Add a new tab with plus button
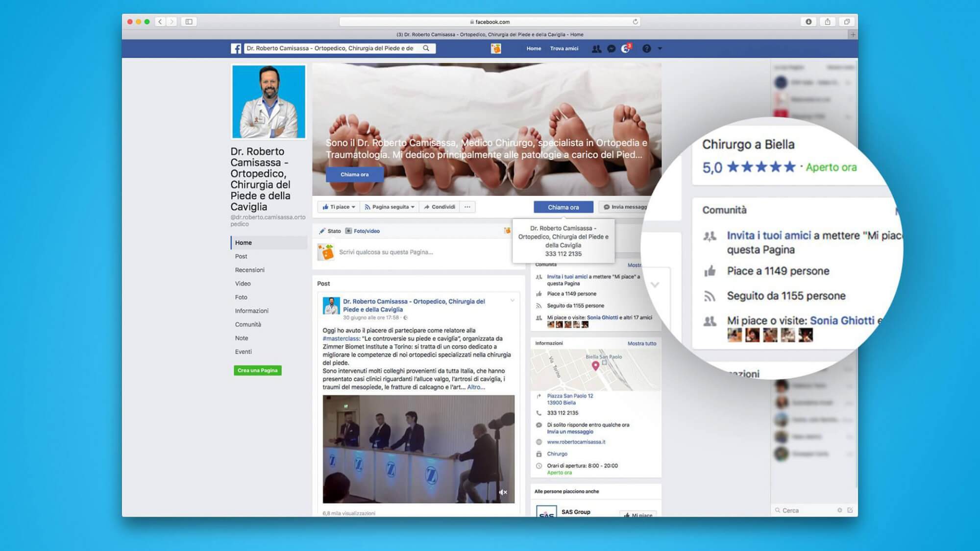This screenshot has height=551, width=980. (x=853, y=35)
